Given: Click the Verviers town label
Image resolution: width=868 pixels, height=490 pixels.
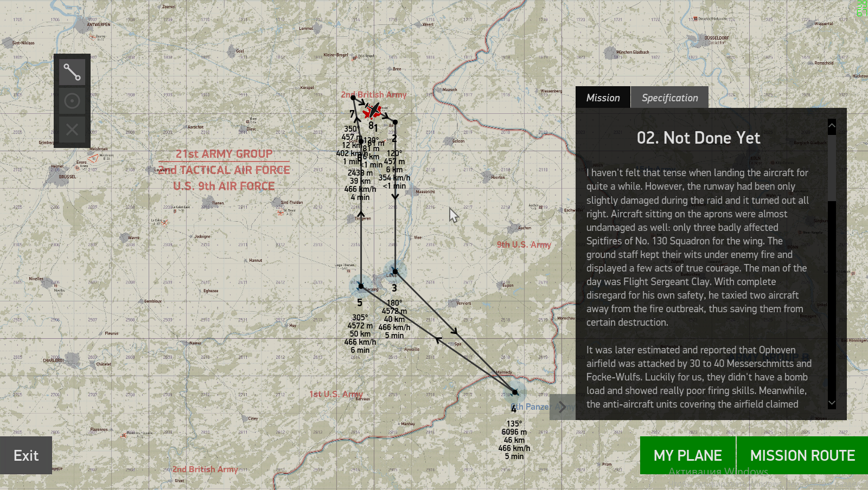Looking at the screenshot, I should (464, 303).
